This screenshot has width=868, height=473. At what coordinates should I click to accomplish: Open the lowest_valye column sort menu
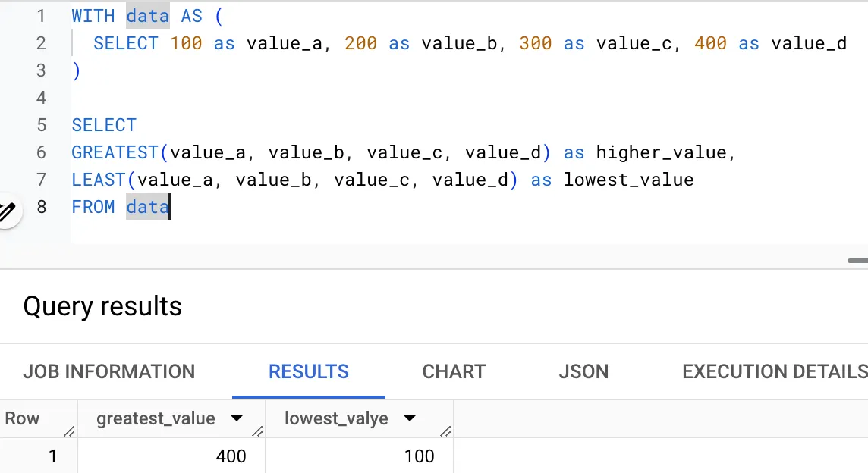point(410,418)
